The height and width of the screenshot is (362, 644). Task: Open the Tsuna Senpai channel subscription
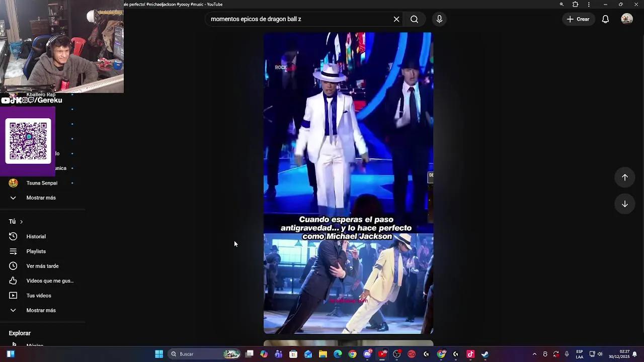tap(42, 183)
